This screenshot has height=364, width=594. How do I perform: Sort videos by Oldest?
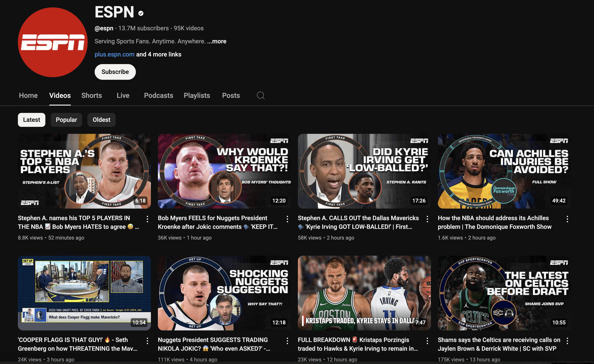(x=101, y=120)
